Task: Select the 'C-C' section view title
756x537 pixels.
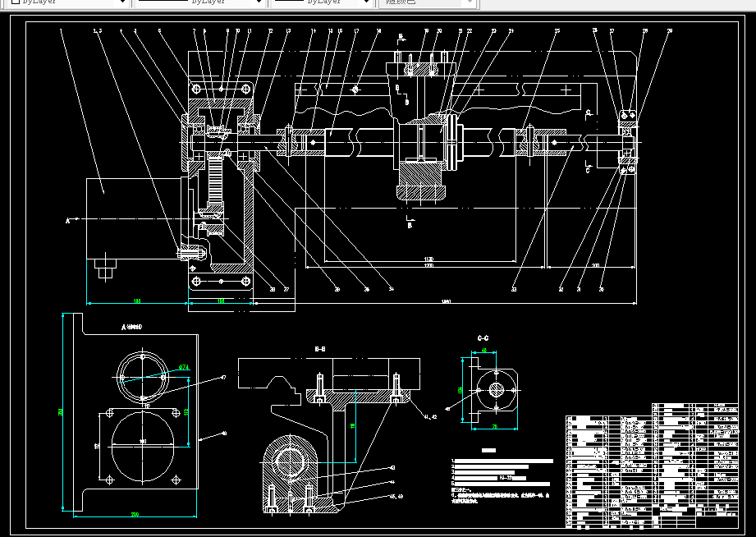Action: tap(483, 338)
